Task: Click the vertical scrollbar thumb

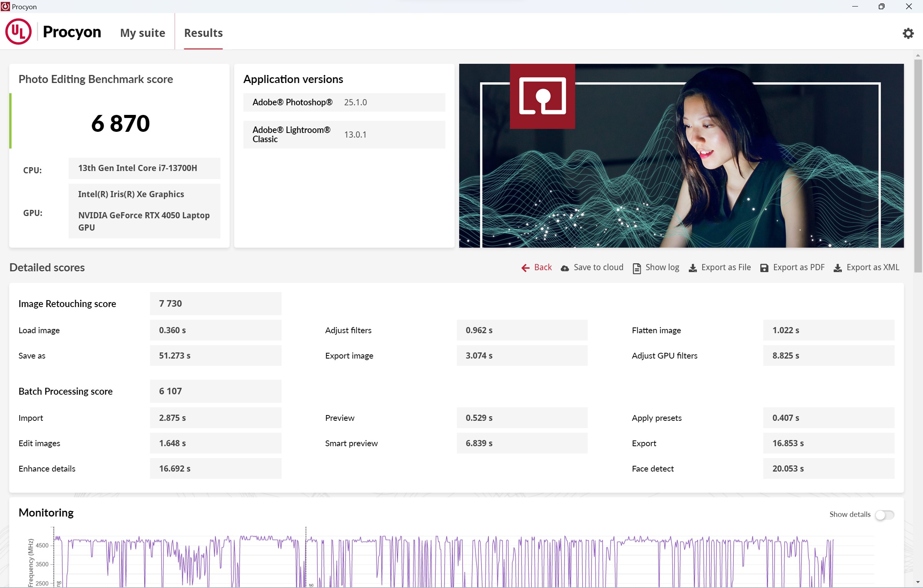Action: (918, 165)
